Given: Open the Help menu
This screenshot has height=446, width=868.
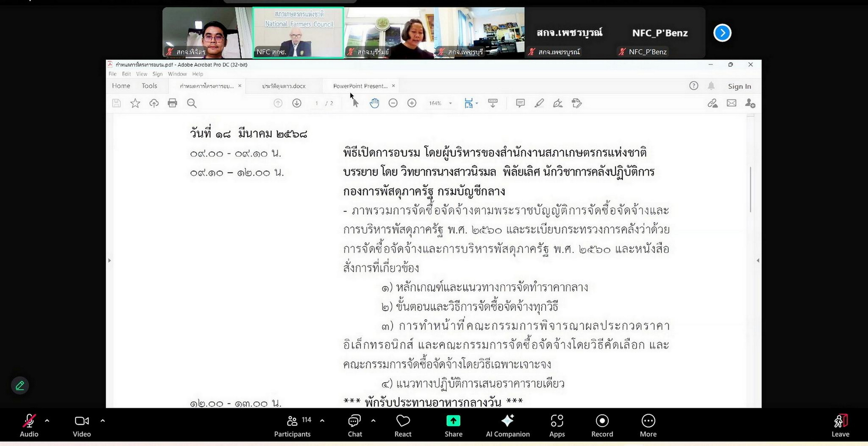Looking at the screenshot, I should 197,74.
